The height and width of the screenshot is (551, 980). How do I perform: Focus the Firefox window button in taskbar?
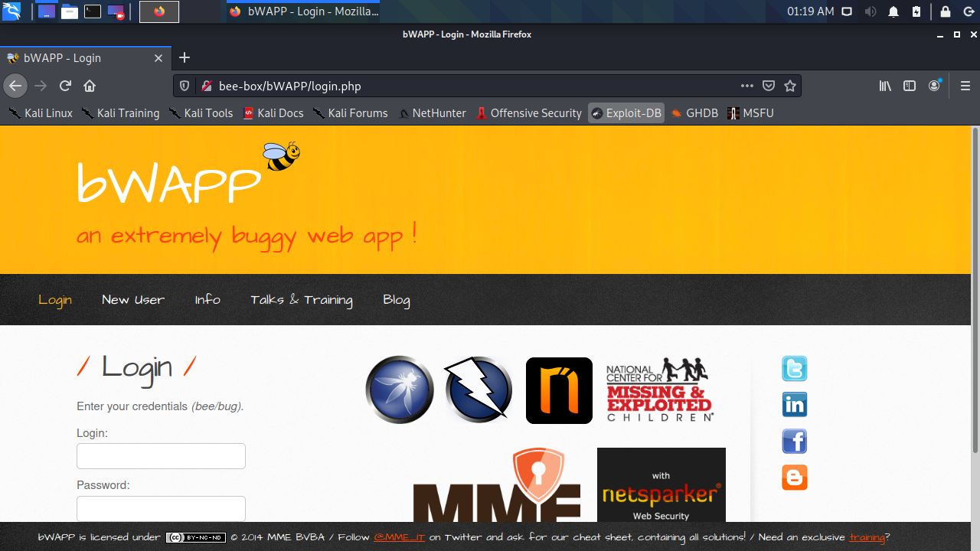303,11
